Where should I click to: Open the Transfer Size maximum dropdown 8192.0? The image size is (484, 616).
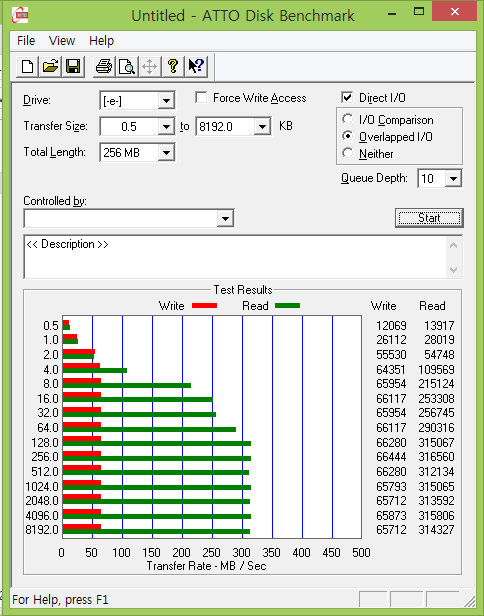tap(262, 127)
